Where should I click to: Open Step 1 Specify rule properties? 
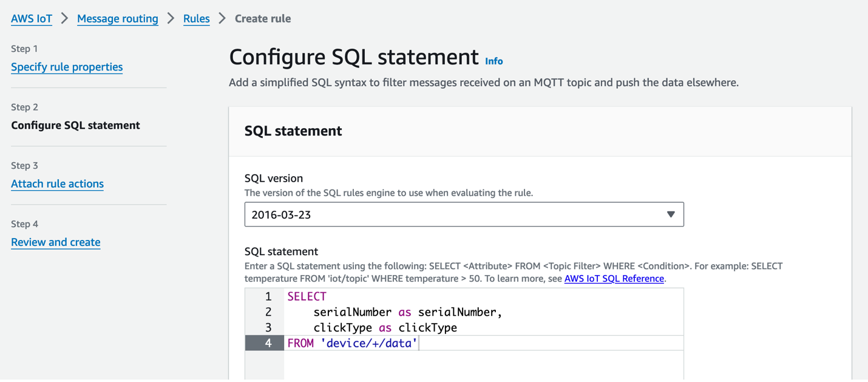point(66,67)
